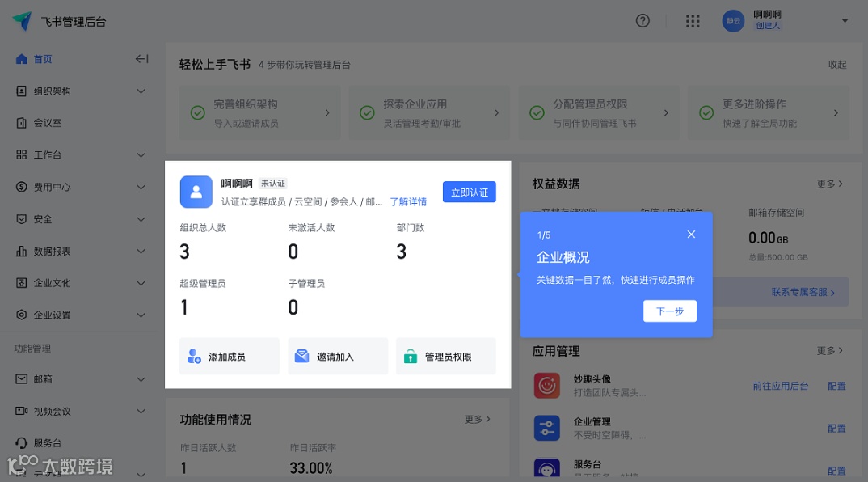Viewport: 868px width, 482px height.
Task: Click 昨日活跃率 value 33.00%
Action: pos(311,468)
